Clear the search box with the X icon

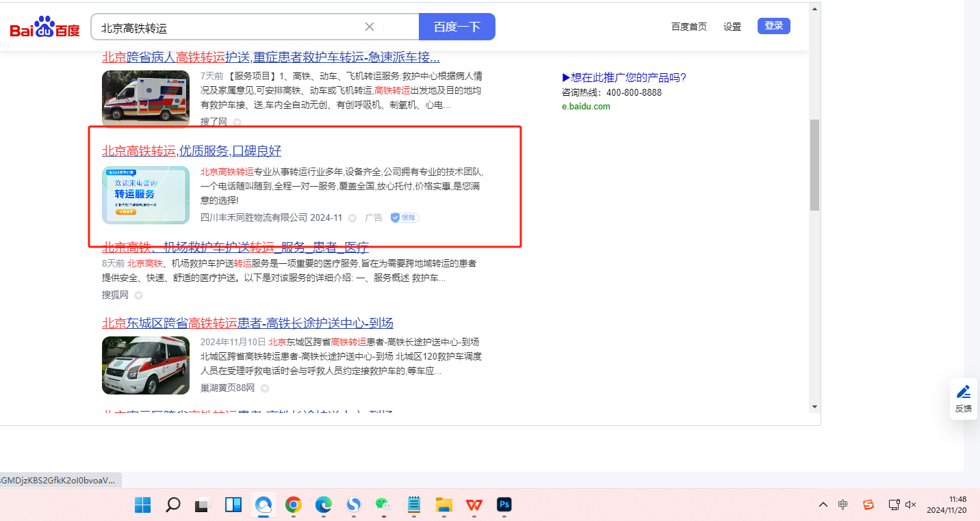coord(370,27)
